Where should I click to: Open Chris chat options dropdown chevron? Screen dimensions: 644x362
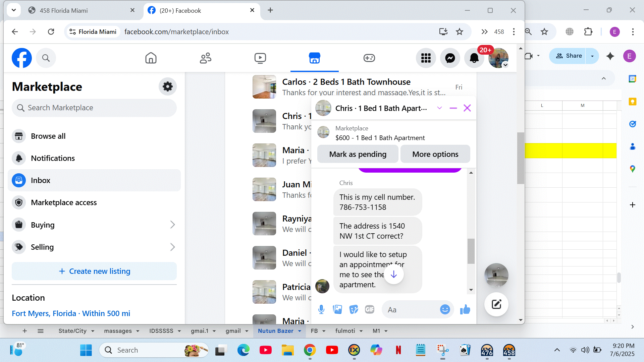click(439, 108)
